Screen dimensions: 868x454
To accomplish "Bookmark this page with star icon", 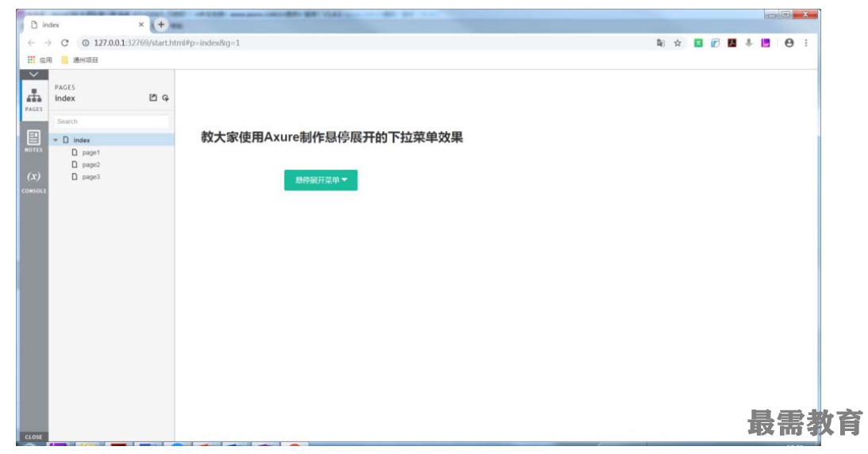I will pyautogui.click(x=678, y=43).
